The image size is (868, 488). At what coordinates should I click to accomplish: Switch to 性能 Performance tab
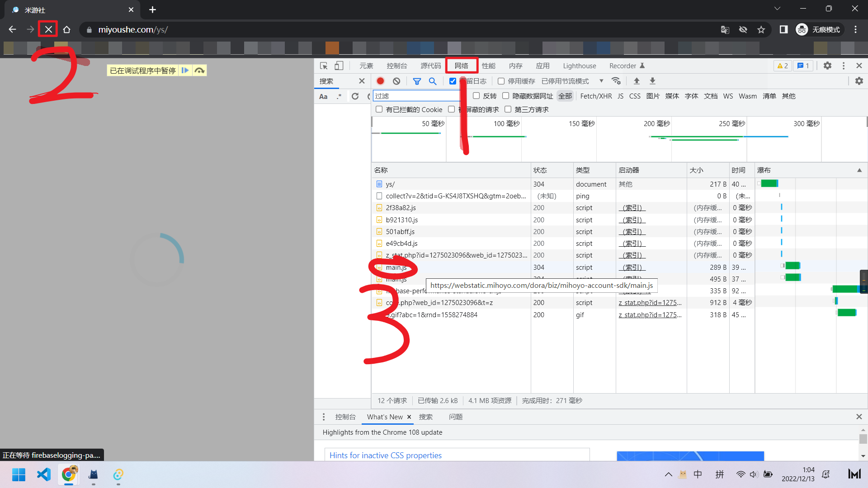[x=489, y=66]
